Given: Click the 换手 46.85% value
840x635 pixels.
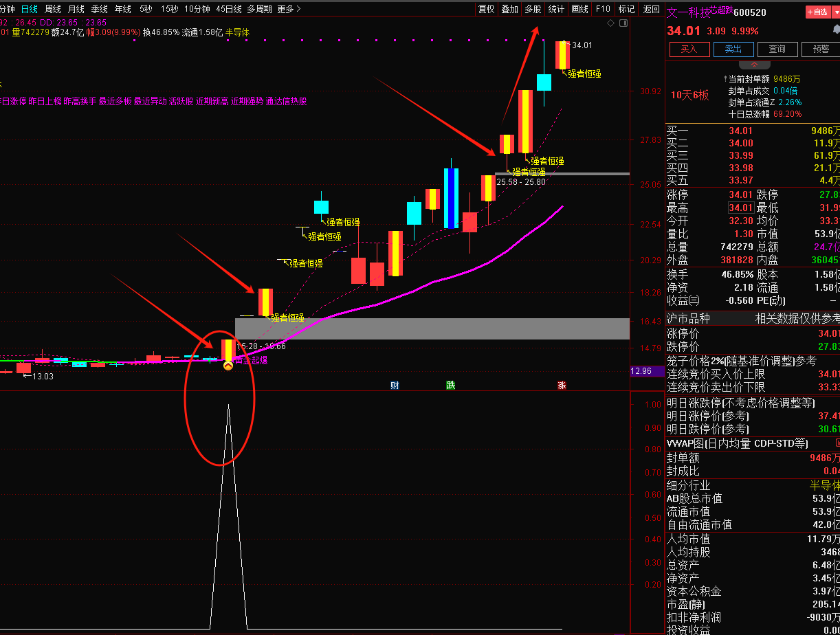Looking at the screenshot, I should [737, 274].
